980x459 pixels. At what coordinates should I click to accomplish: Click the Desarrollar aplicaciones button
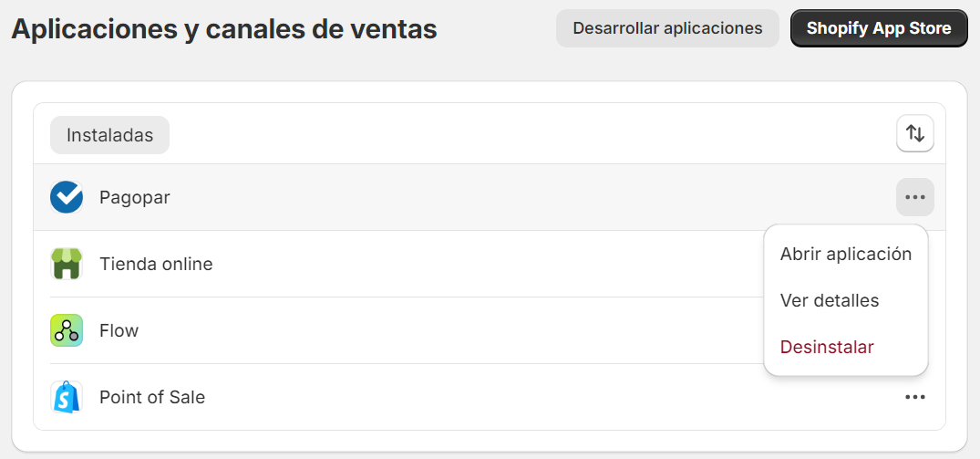coord(667,28)
